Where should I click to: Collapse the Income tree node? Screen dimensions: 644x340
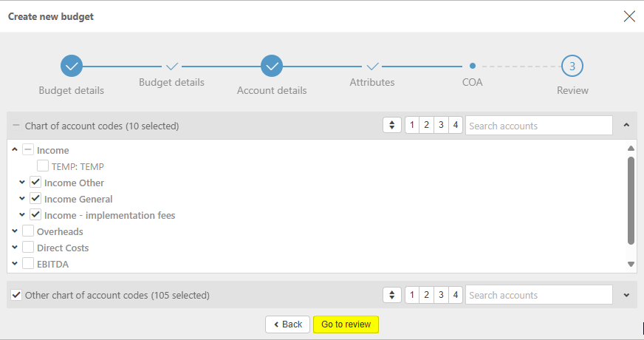[15, 150]
